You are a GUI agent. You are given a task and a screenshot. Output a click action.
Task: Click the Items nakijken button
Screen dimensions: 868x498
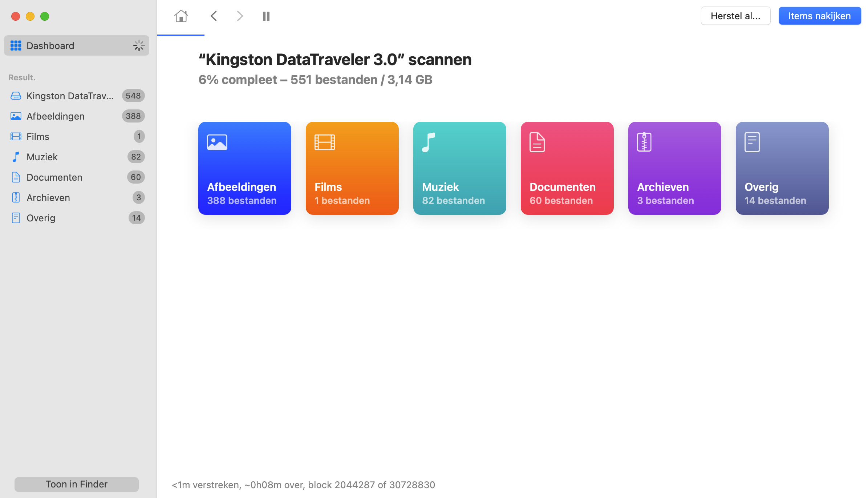[819, 16]
